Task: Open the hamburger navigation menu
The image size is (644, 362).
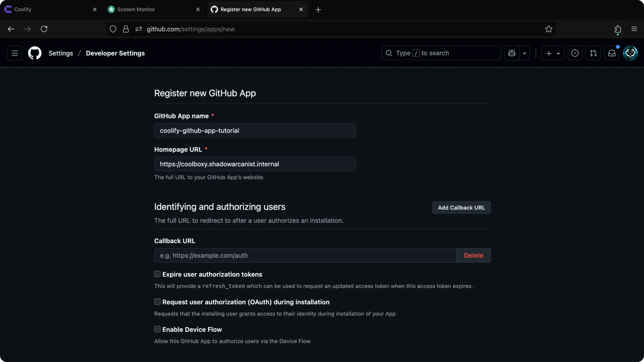Action: (14, 53)
